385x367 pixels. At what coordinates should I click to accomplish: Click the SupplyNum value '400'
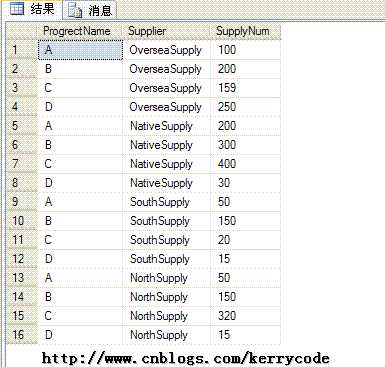click(246, 164)
